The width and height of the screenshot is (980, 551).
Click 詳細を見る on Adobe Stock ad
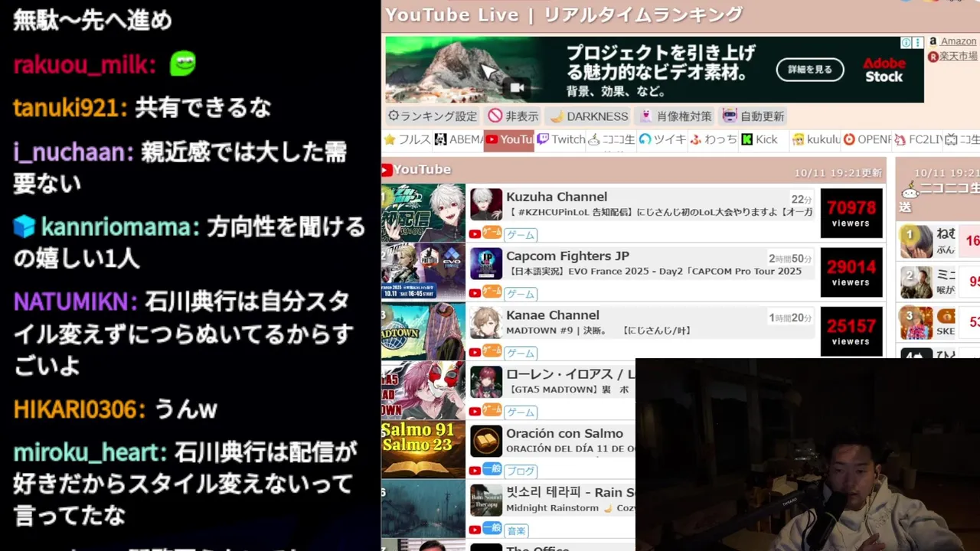(x=810, y=70)
